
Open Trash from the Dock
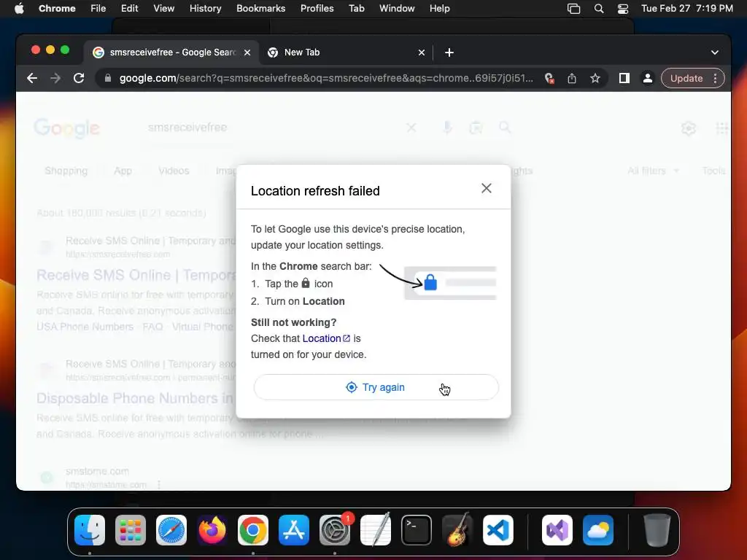tap(657, 530)
